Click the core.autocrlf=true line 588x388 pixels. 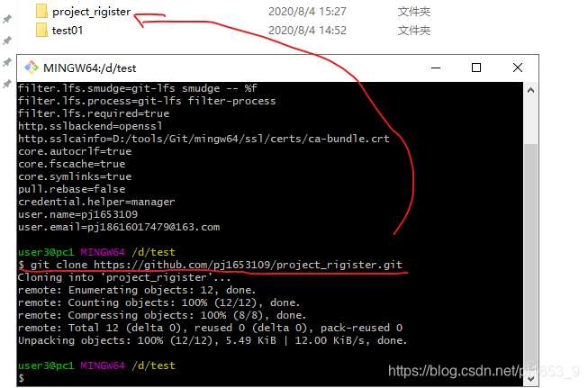75,151
